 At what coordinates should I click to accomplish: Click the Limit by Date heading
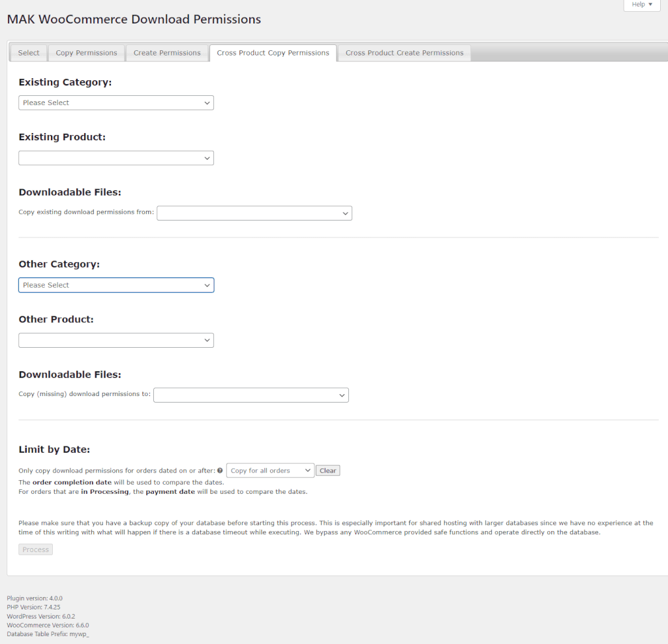pos(54,450)
